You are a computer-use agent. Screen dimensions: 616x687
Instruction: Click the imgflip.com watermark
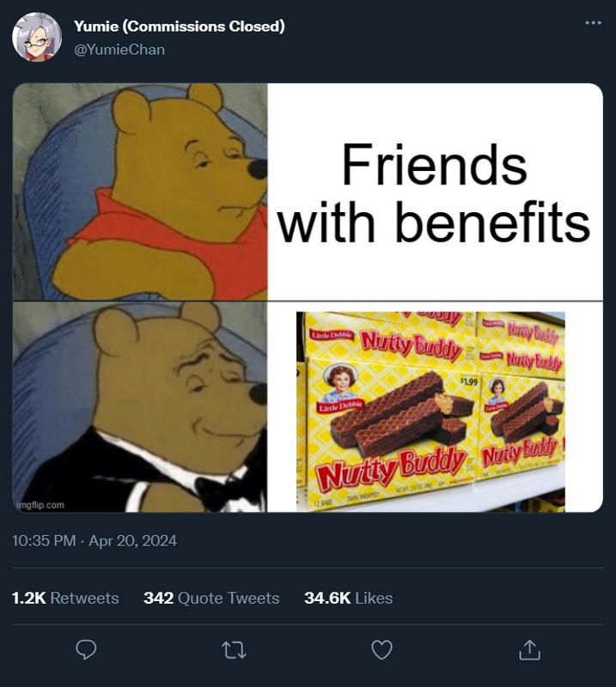click(40, 505)
